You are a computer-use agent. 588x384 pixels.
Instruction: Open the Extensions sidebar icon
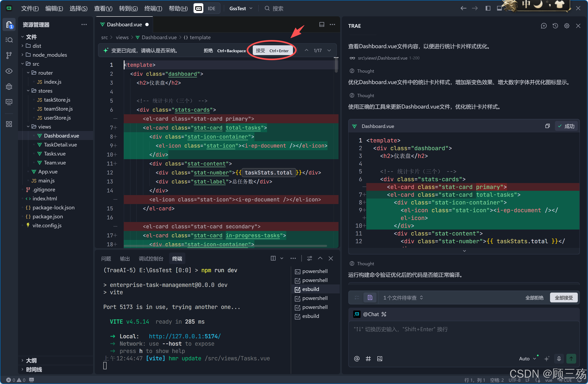point(9,124)
